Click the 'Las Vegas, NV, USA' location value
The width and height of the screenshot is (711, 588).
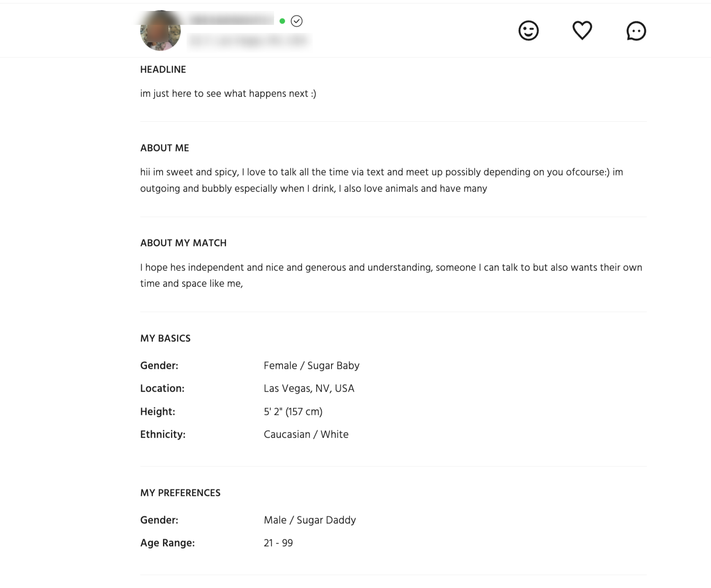pos(309,388)
